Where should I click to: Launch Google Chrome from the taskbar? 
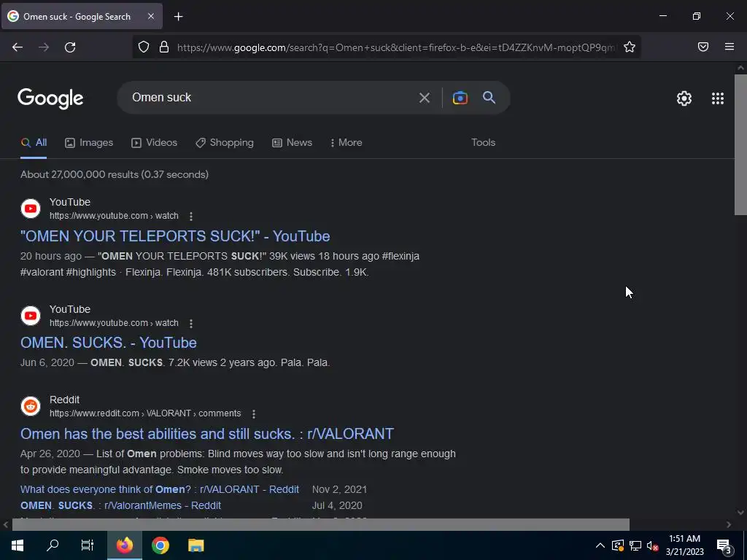[160, 545]
